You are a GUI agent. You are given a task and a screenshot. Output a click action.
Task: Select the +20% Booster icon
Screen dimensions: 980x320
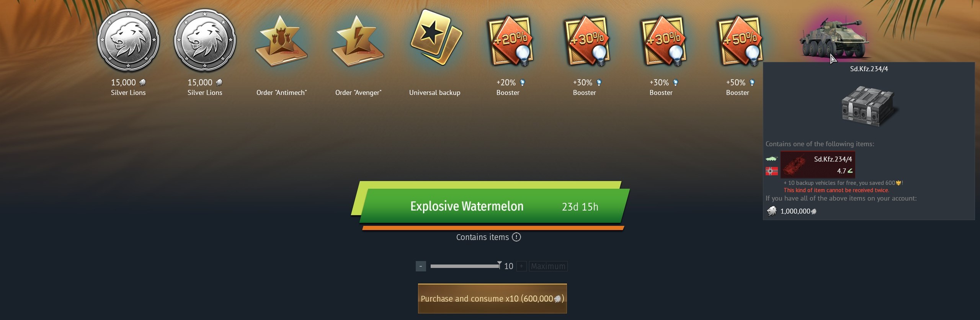pos(511,41)
